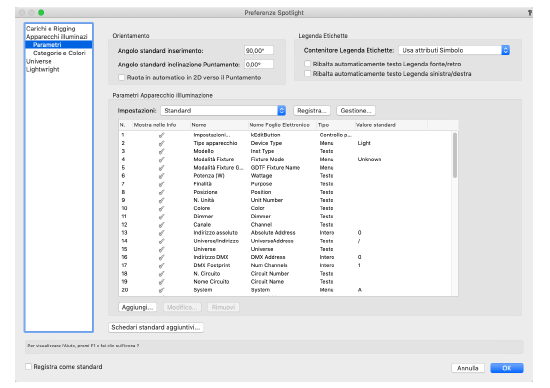Check Ribalta testo Legenda fronte/retro
The width and height of the screenshot is (550, 388).
pos(308,64)
